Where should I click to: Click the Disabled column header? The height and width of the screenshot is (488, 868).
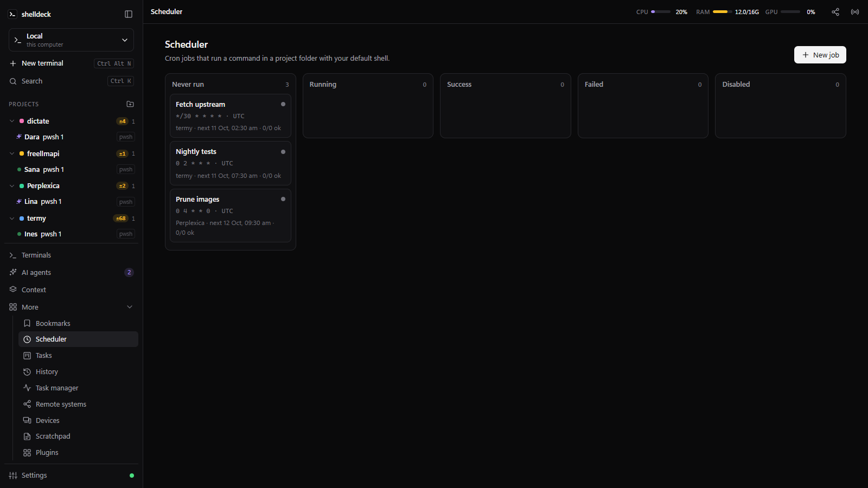(x=781, y=85)
